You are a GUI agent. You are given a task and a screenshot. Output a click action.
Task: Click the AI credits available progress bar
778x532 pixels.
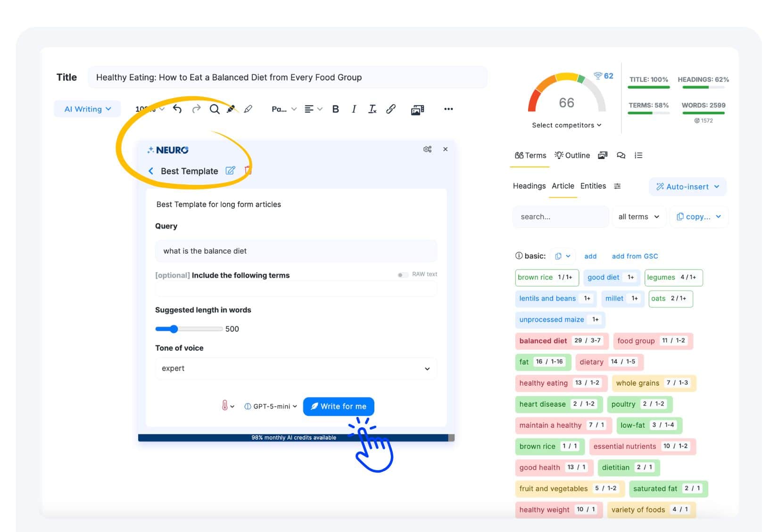pyautogui.click(x=296, y=438)
